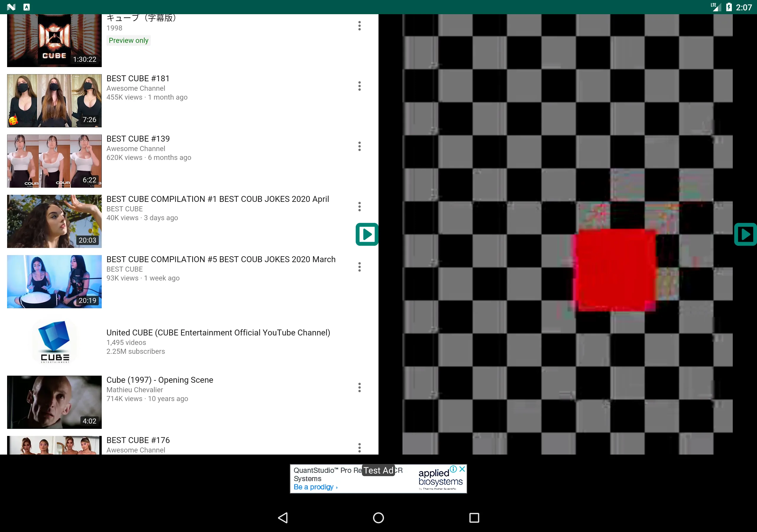
Task: Open the 20:19 compilation thumbnail
Action: 54,281
